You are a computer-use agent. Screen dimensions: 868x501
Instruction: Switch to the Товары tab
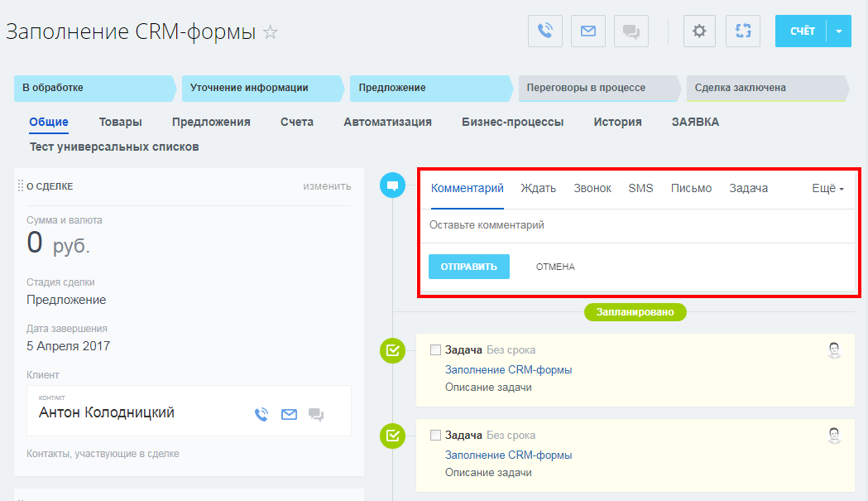pos(120,122)
